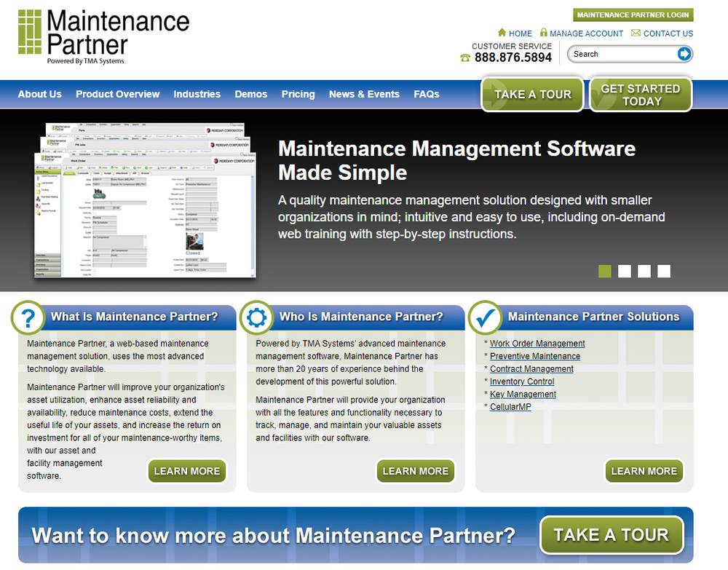Click the checkmark icon above Maintenance Partner Solutions

(x=485, y=317)
